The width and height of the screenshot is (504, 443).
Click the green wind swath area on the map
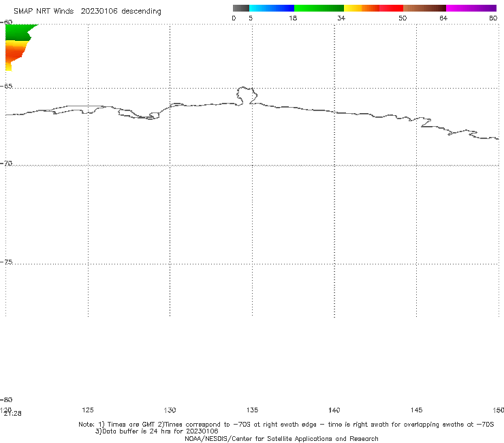[x=18, y=32]
